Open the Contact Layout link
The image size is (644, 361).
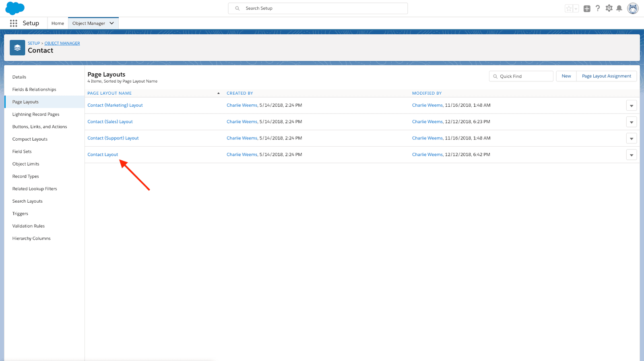(103, 155)
